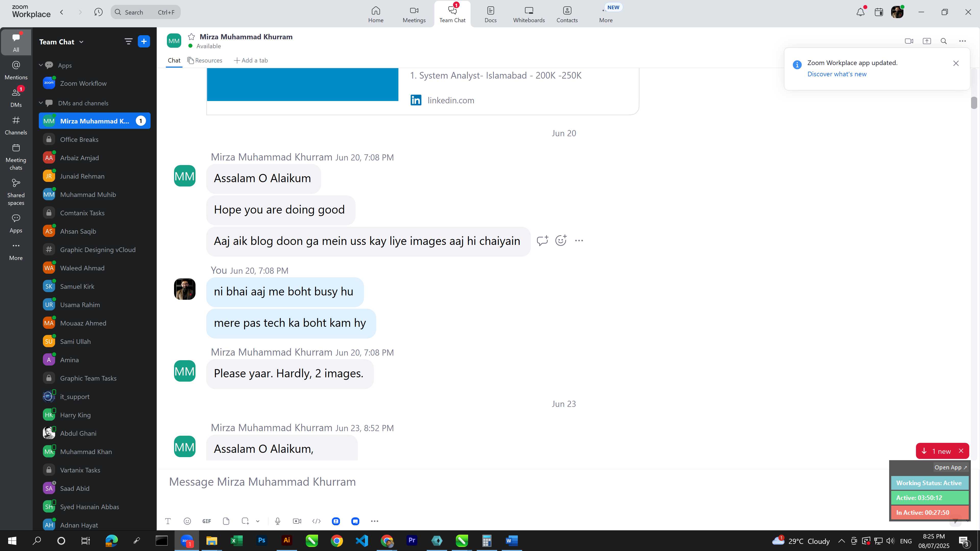Click the screenshot capture icon
Image resolution: width=980 pixels, height=551 pixels.
[x=245, y=521]
